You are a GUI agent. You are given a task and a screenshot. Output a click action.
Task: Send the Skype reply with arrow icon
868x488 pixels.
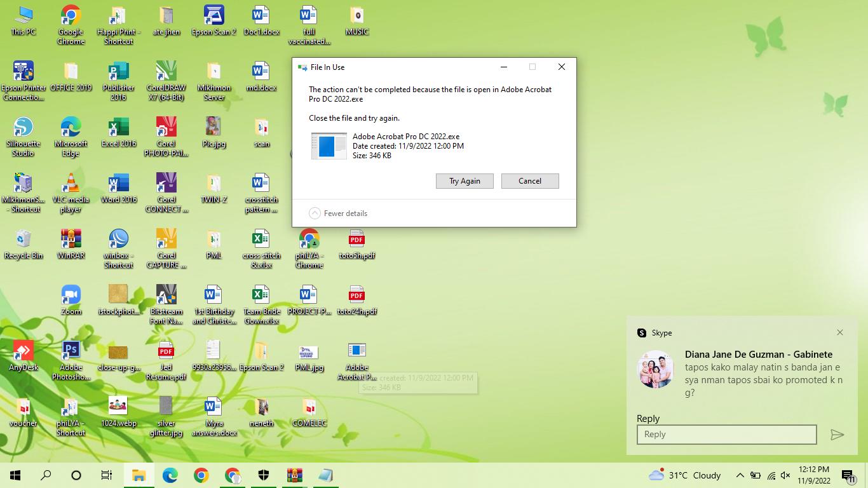click(x=837, y=435)
